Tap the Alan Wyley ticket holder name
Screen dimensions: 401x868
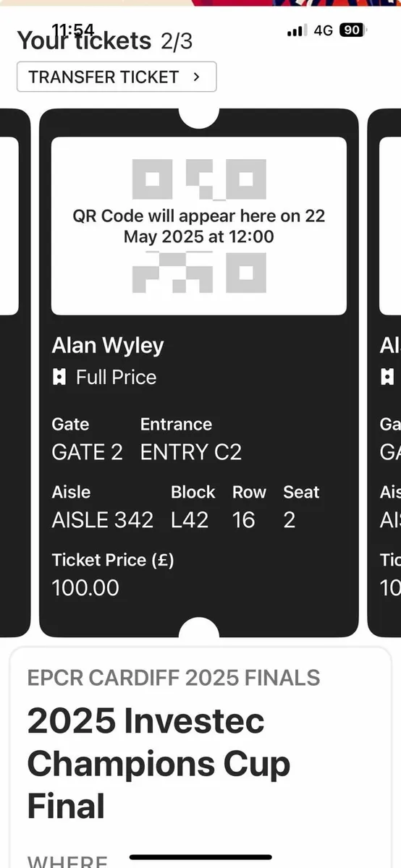click(x=108, y=346)
